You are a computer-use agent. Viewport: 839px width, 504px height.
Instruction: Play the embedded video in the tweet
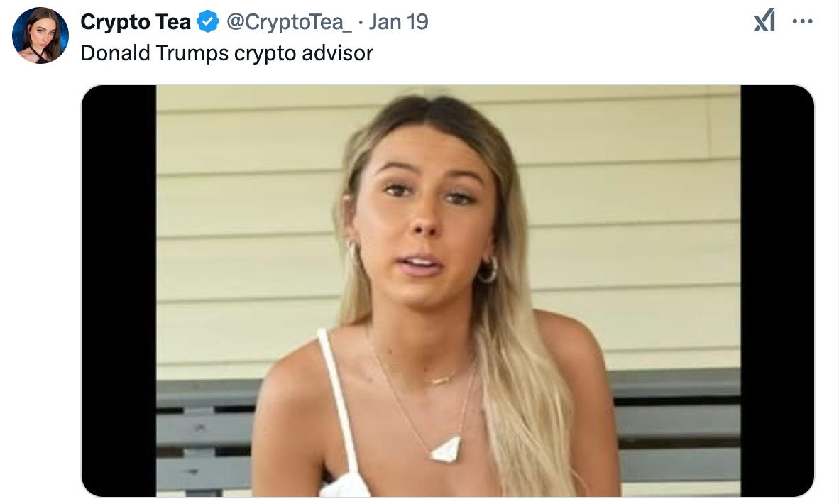point(448,291)
